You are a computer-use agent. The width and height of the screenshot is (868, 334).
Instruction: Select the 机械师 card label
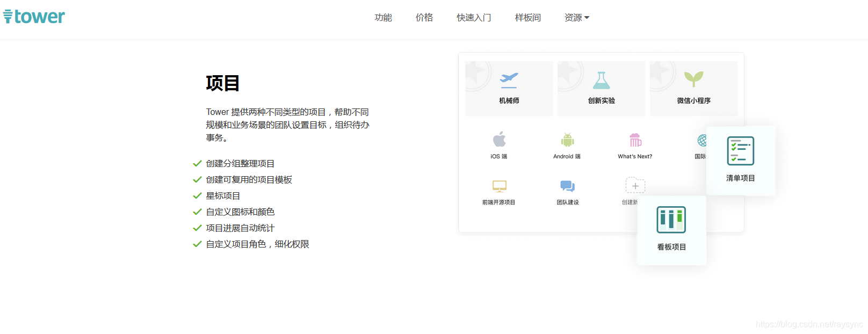point(509,100)
